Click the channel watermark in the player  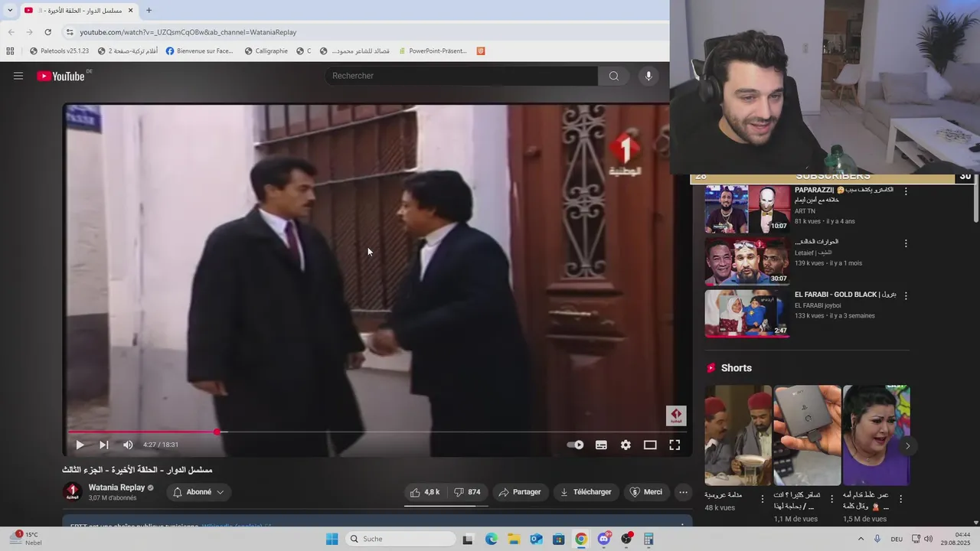coord(676,416)
